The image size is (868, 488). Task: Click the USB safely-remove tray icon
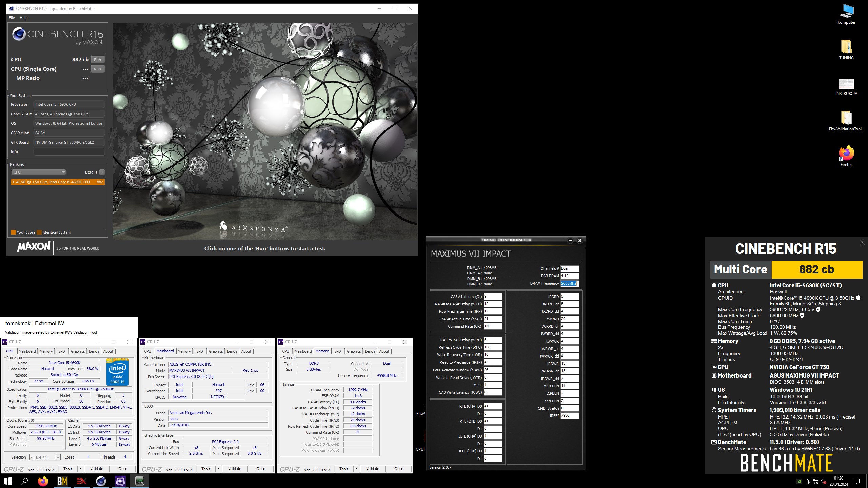click(x=807, y=481)
